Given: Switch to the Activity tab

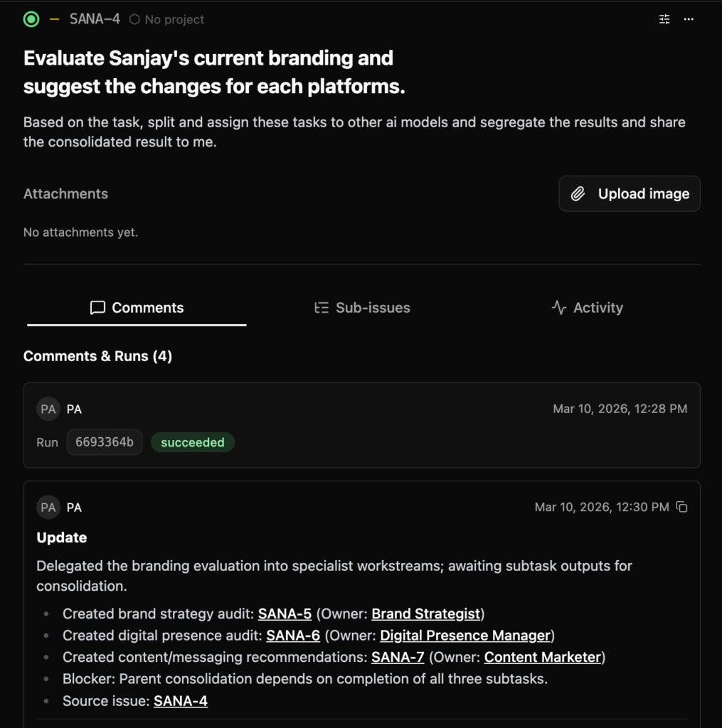Looking at the screenshot, I should [x=598, y=308].
